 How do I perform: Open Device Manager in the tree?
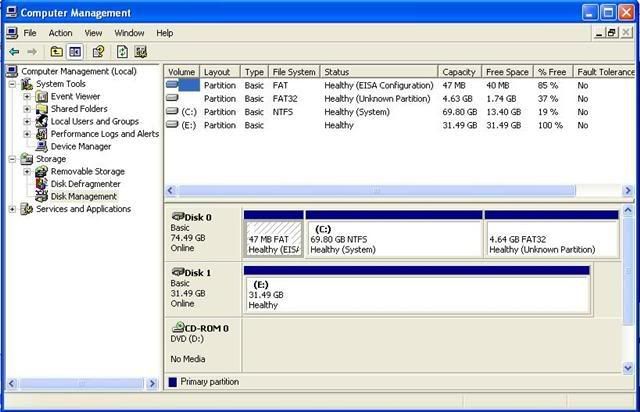(x=79, y=146)
